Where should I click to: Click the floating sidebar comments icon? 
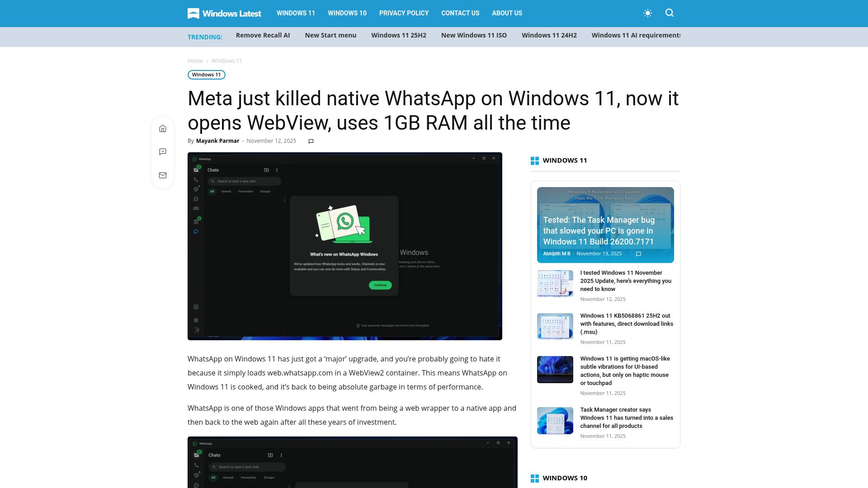click(x=163, y=152)
